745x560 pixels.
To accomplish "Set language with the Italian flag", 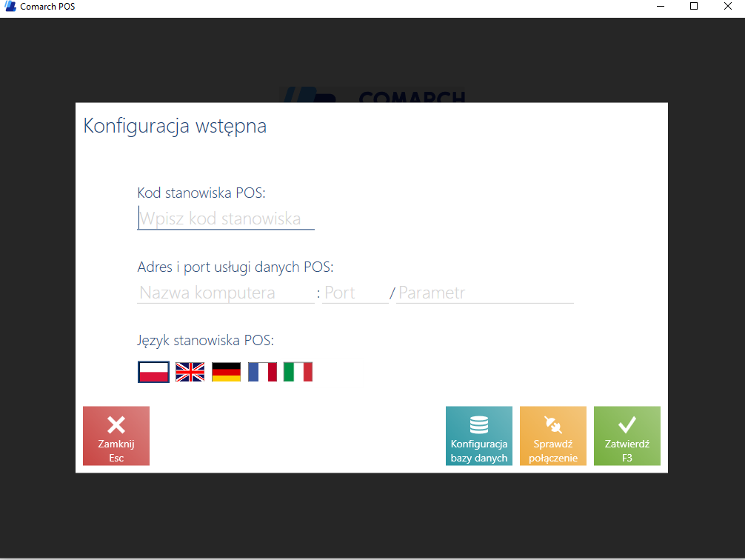I will pyautogui.click(x=298, y=372).
